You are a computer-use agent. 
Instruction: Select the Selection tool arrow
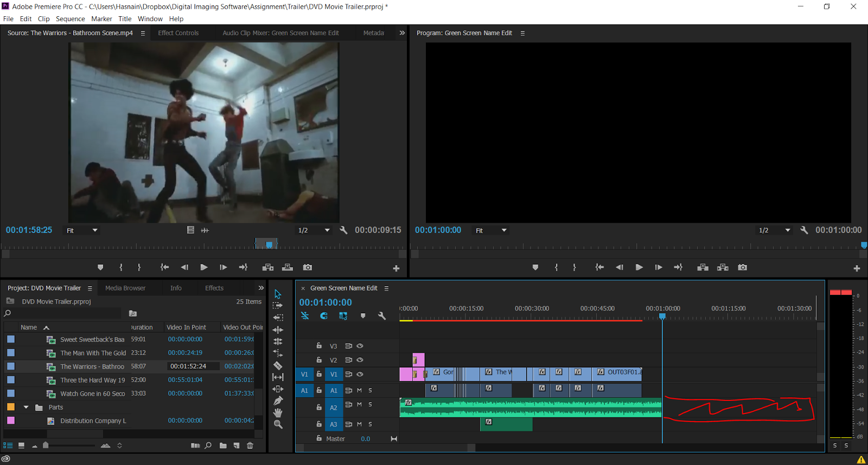278,294
